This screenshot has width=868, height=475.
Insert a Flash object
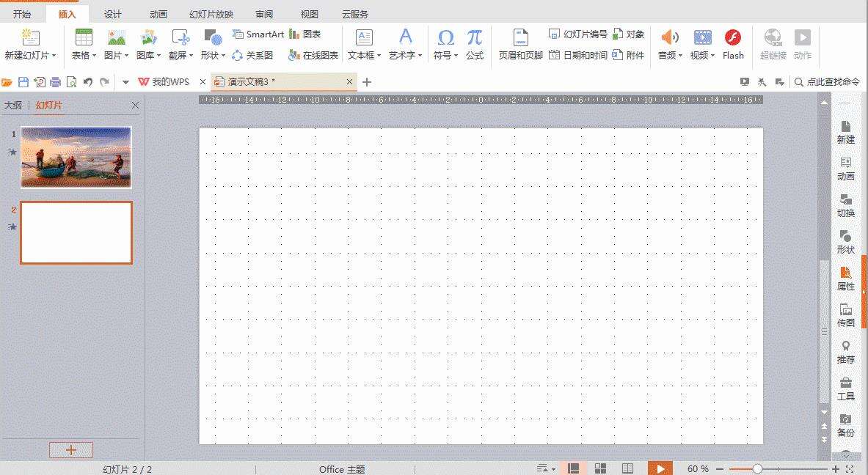(732, 43)
